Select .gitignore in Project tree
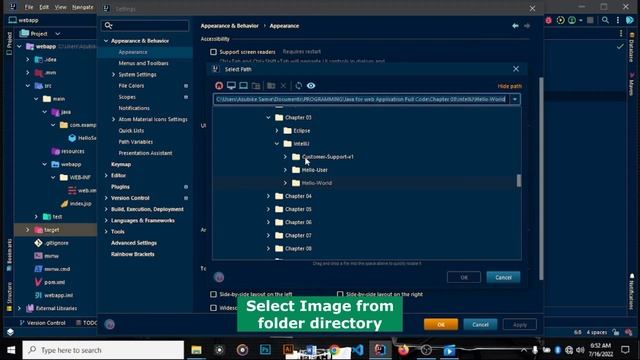The height and width of the screenshot is (360, 640). click(x=57, y=243)
